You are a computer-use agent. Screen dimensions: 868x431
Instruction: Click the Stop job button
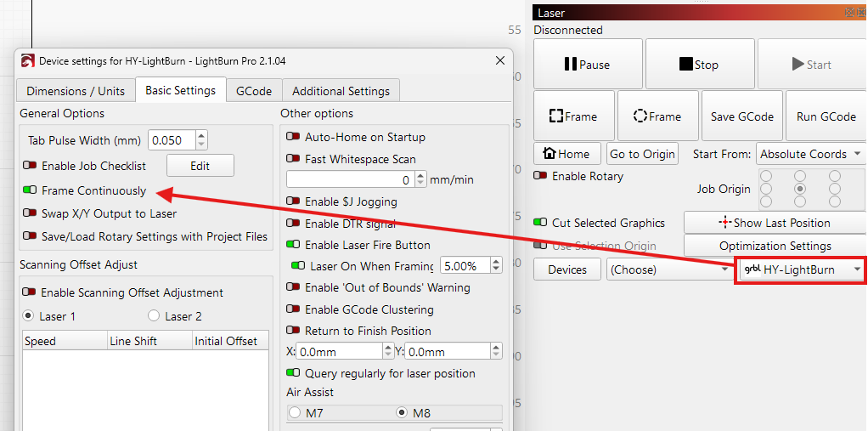click(700, 65)
